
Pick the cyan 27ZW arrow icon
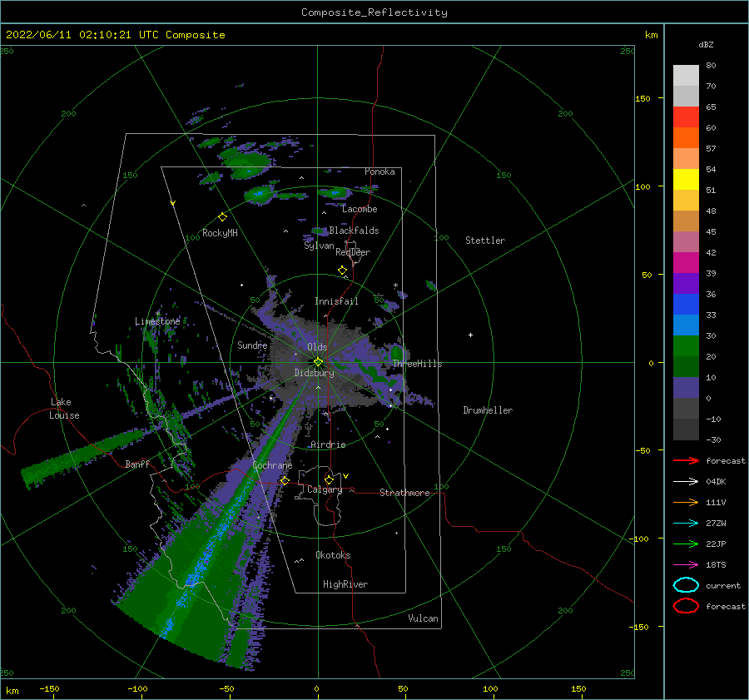(x=686, y=524)
